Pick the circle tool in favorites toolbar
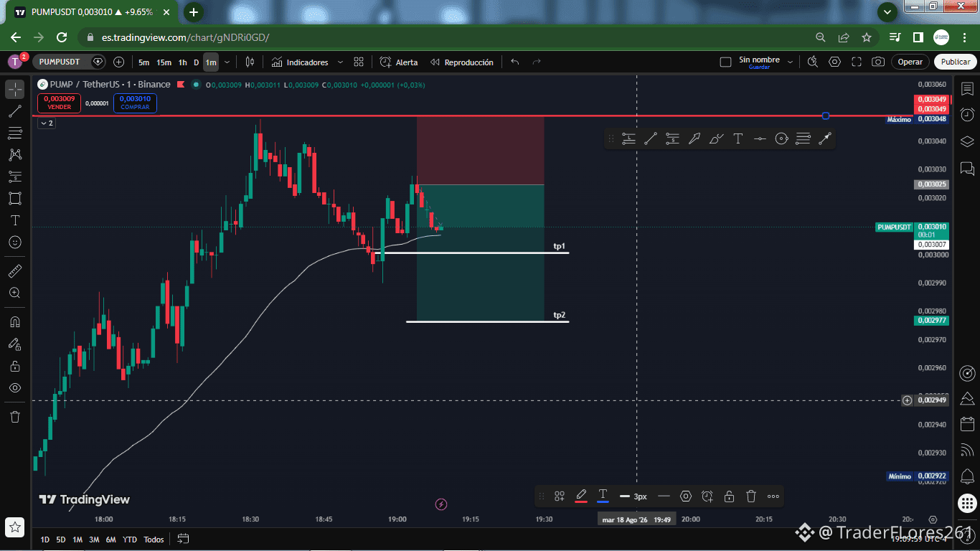This screenshot has width=980, height=551. tap(781, 139)
